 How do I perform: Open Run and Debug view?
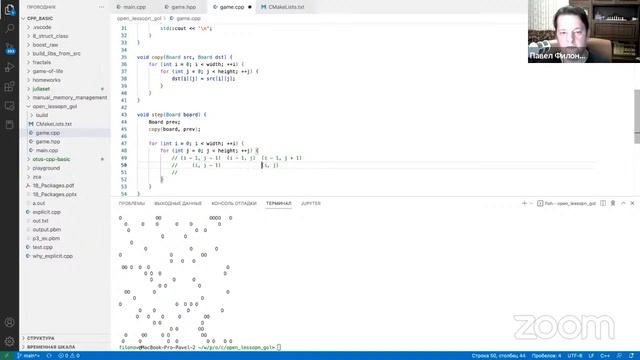(x=9, y=67)
